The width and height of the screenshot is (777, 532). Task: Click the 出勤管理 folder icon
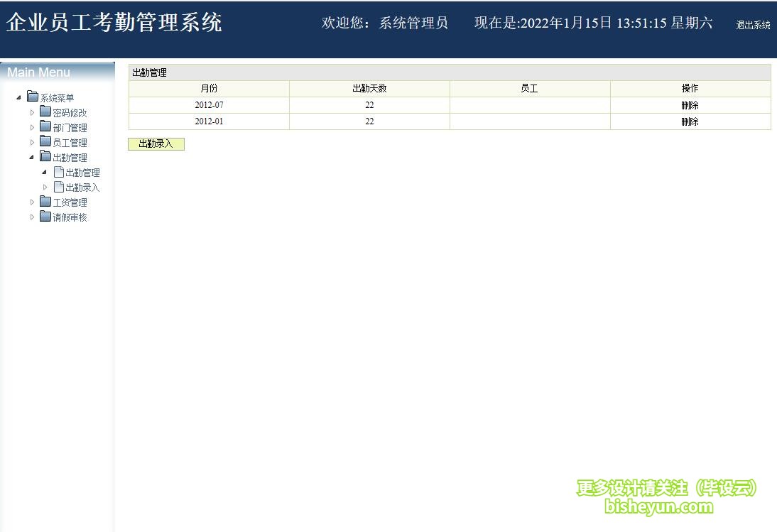pyautogui.click(x=45, y=157)
